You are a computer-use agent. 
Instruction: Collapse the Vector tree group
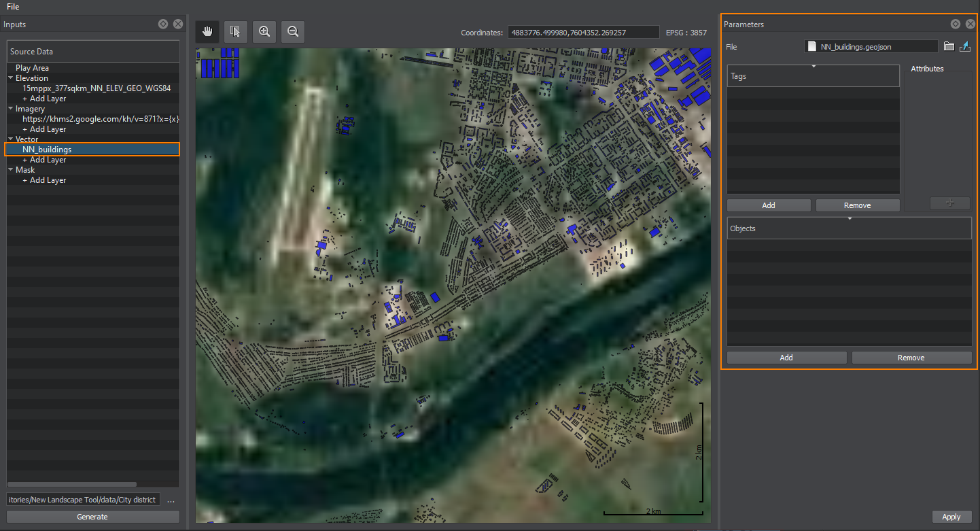[x=11, y=139]
